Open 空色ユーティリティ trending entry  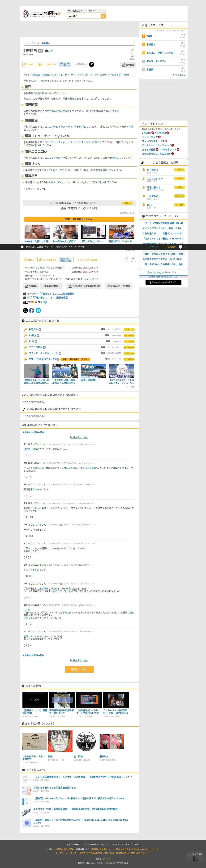[156, 61]
